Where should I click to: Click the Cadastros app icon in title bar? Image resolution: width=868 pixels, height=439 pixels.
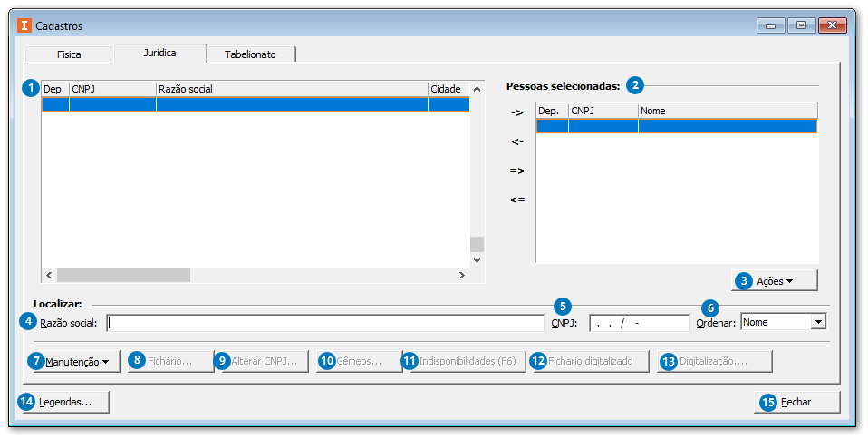click(x=24, y=25)
